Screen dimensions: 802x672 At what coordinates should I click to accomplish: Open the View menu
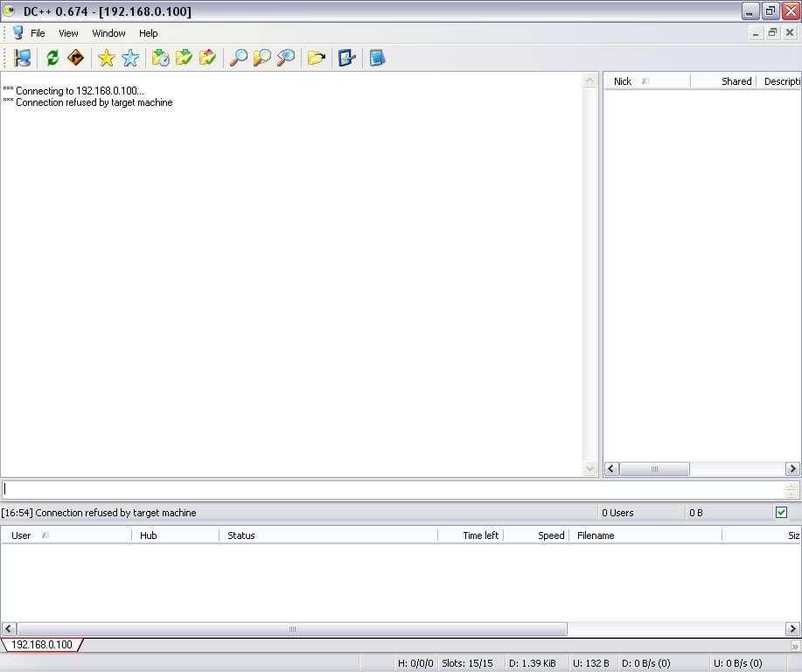pyautogui.click(x=68, y=33)
